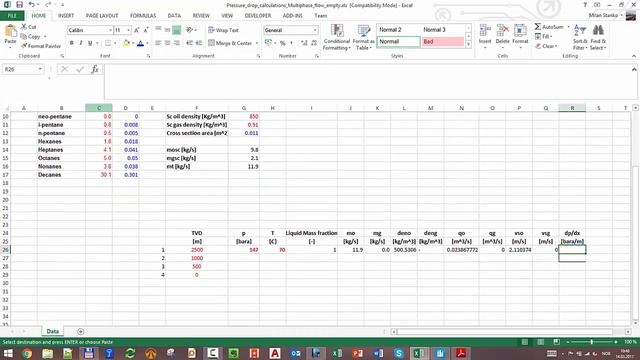Click the Save icon in quick access toolbar
The width and height of the screenshot is (640, 360).
tap(19, 5)
